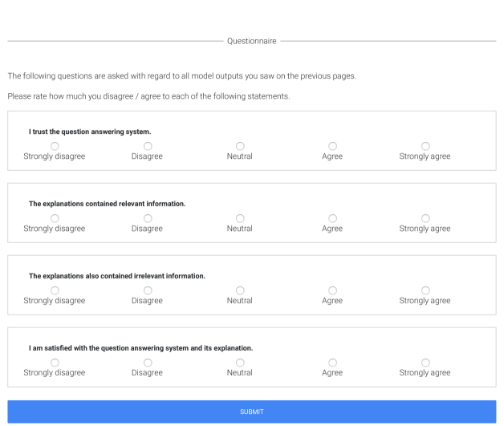Choose Disagree for explanations contained relevant information
This screenshot has width=504, height=426.
[x=147, y=217]
